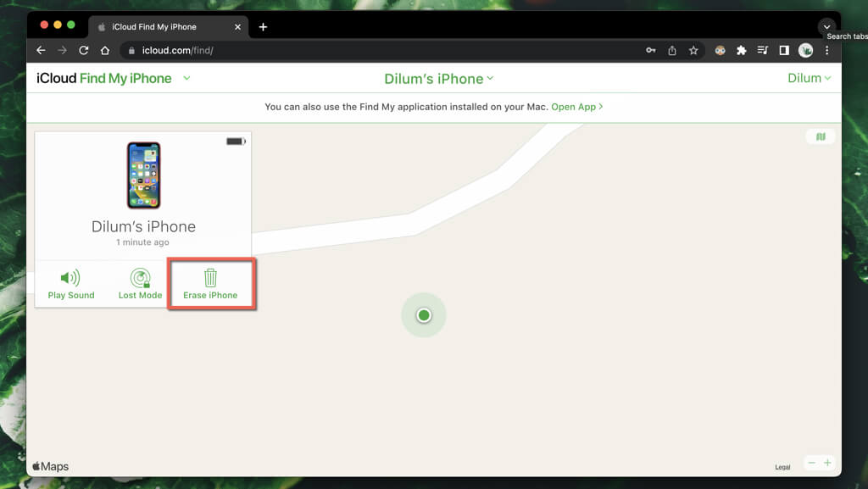This screenshot has height=489, width=868.
Task: Click the Erase iPhone trash icon
Action: (210, 278)
